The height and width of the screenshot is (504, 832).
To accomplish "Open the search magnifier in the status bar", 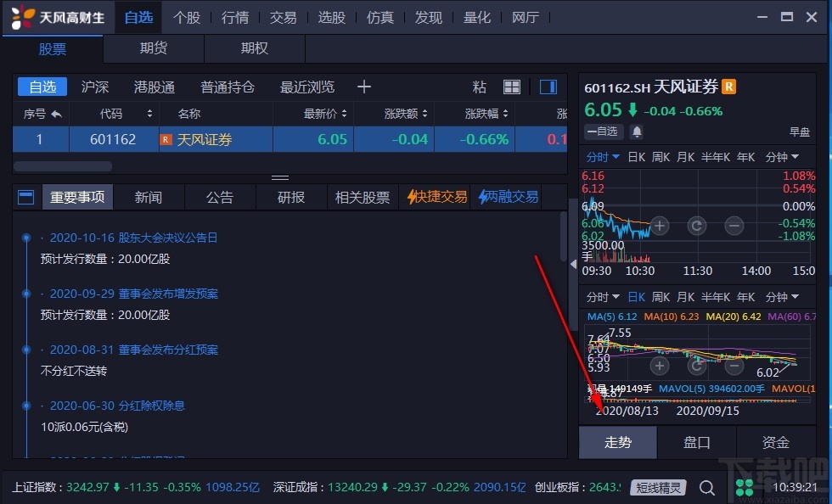I will (x=707, y=488).
